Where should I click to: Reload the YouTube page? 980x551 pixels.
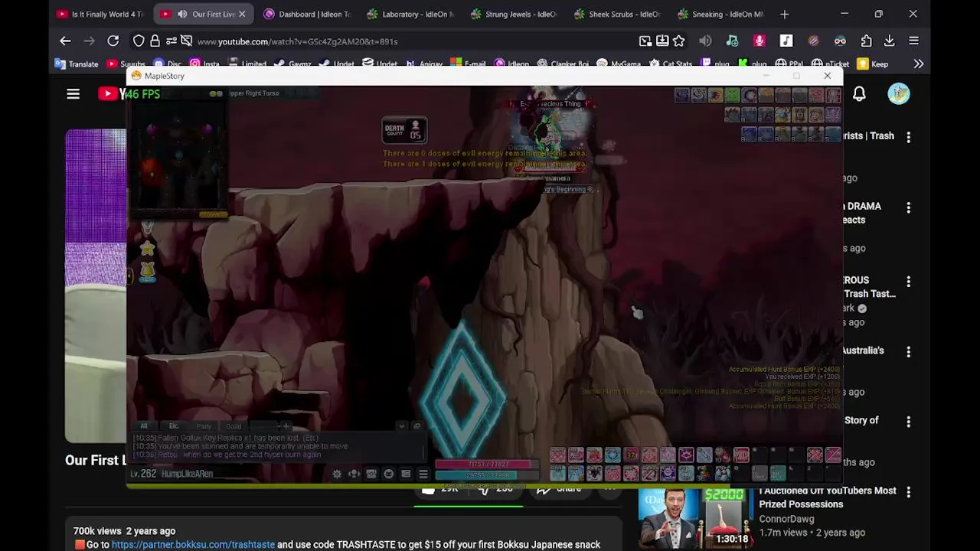[113, 41]
